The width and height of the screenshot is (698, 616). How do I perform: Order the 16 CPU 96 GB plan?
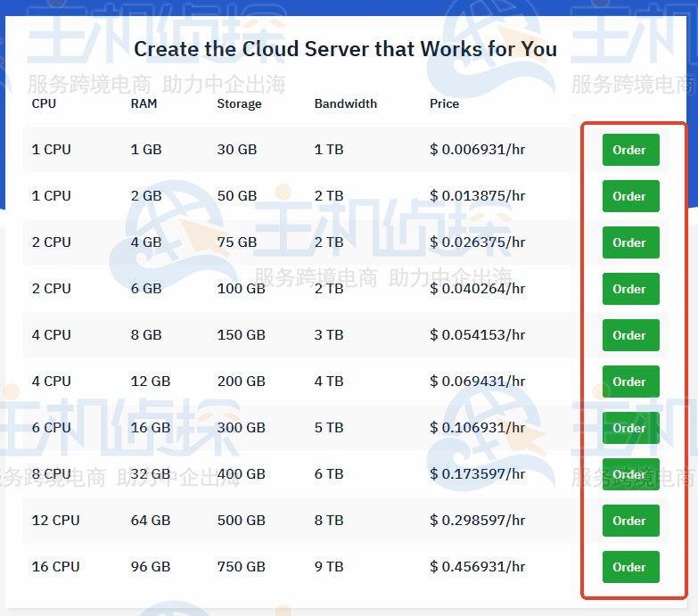[x=630, y=567]
